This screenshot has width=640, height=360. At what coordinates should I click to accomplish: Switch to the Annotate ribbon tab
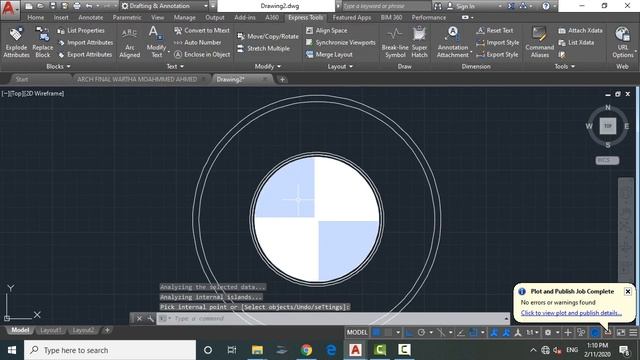click(x=91, y=18)
